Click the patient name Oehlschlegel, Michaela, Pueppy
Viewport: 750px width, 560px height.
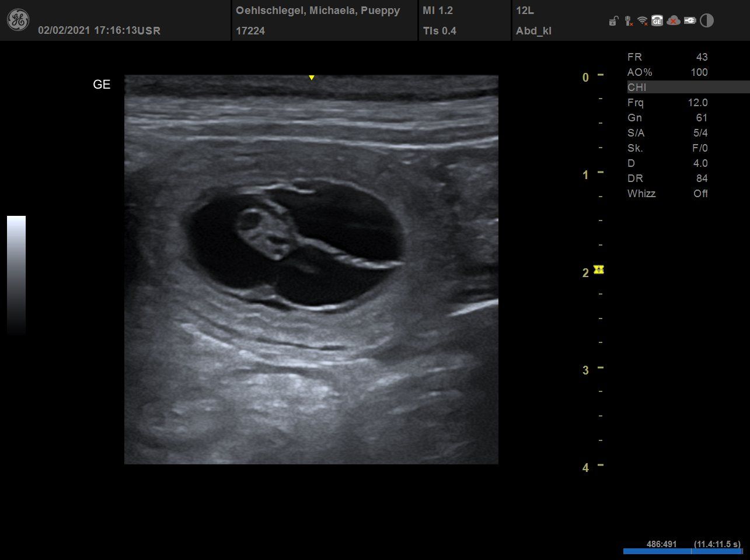click(318, 11)
